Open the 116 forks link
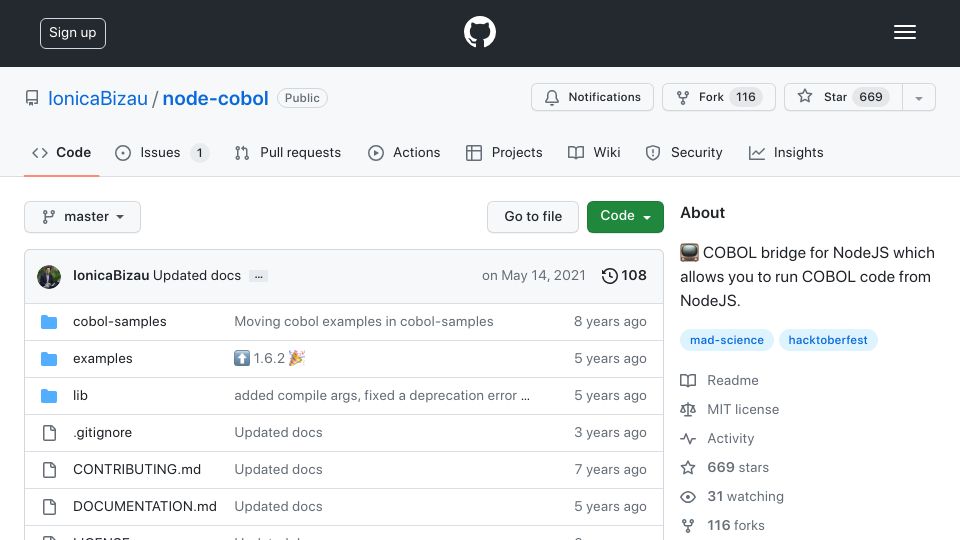Viewport: 960px width, 540px height. (735, 525)
